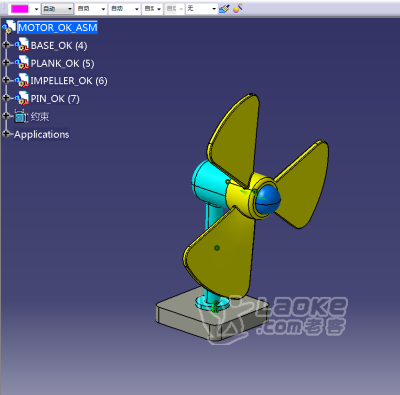Click the blue sphere pin on fan
The width and height of the screenshot is (400, 395).
tap(269, 199)
